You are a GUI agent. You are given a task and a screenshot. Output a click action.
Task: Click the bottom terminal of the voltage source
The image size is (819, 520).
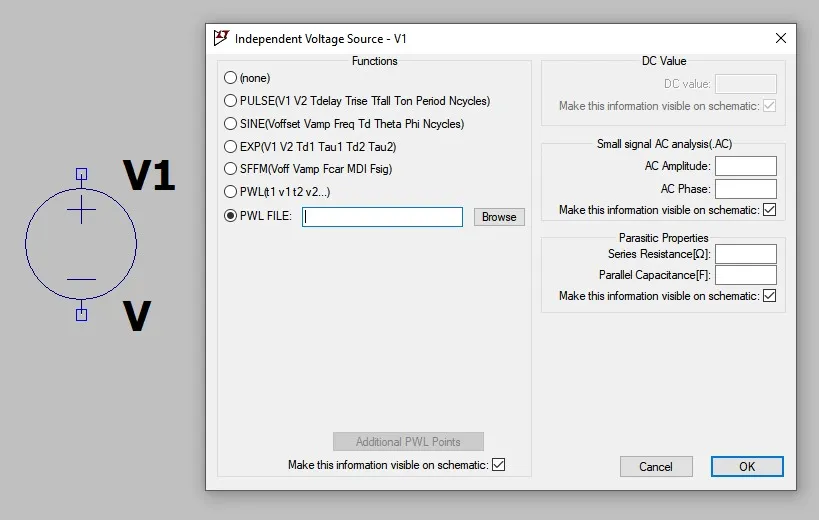click(81, 314)
